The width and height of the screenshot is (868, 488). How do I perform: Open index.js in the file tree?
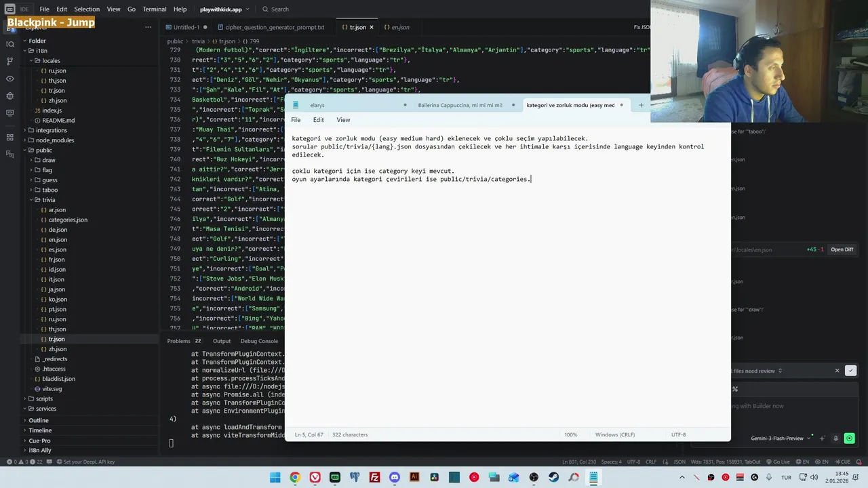pos(52,110)
